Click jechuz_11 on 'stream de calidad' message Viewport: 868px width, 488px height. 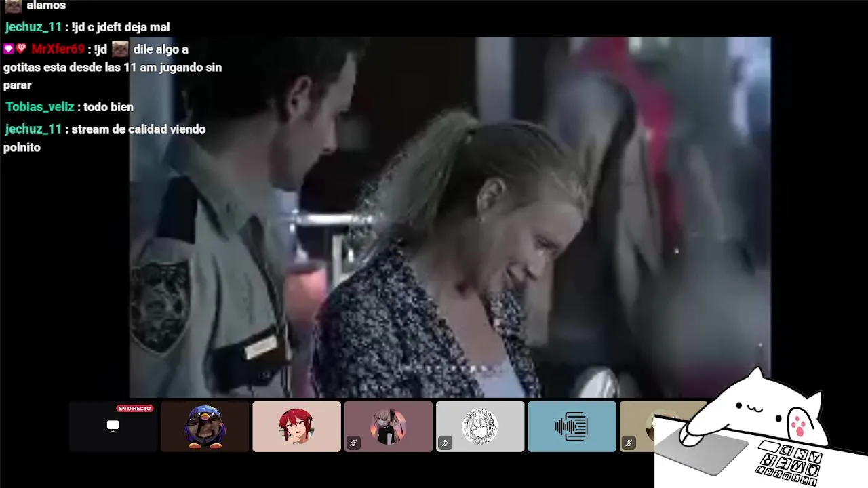pos(33,129)
